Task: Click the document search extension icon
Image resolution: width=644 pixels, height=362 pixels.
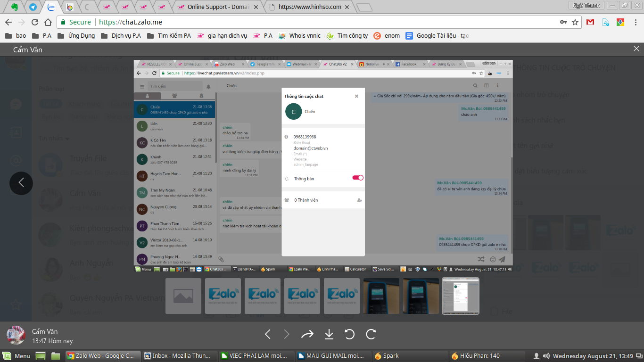Action: tap(605, 22)
